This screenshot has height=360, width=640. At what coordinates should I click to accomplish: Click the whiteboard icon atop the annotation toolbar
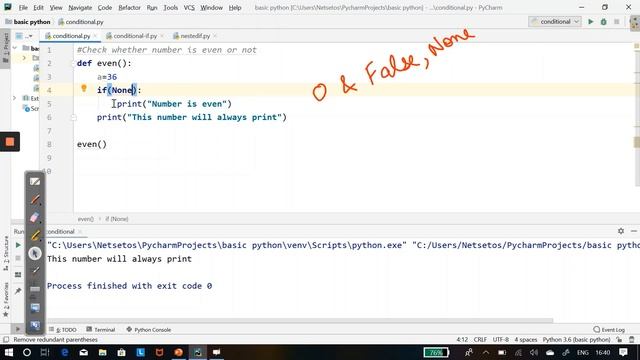(x=35, y=182)
